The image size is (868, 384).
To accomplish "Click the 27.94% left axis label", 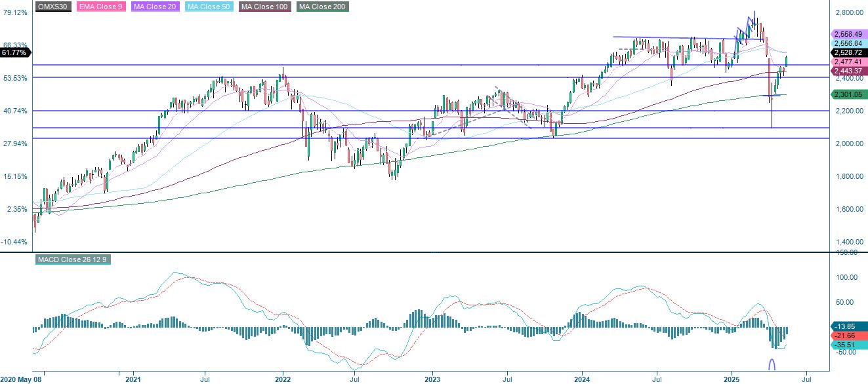I will 14,144.
